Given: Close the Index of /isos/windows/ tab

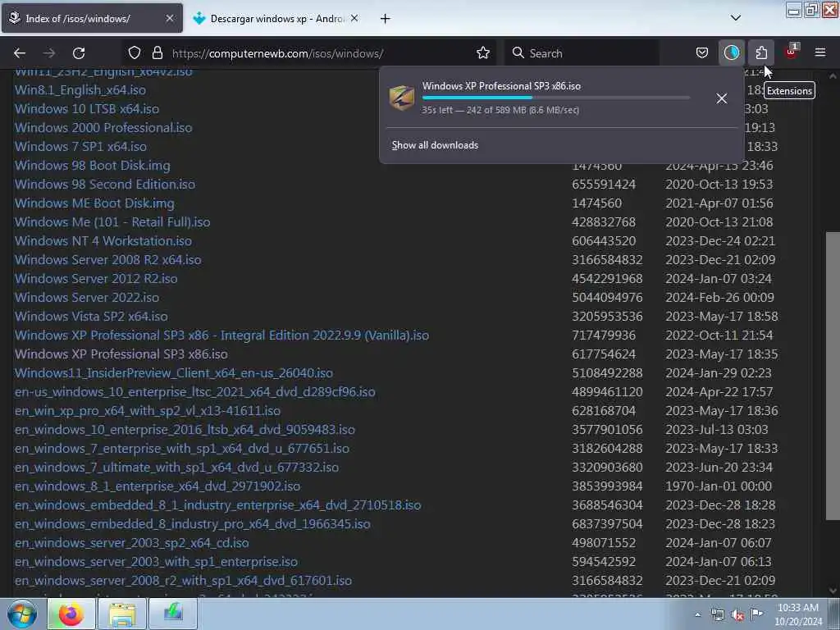Looking at the screenshot, I should 170,18.
